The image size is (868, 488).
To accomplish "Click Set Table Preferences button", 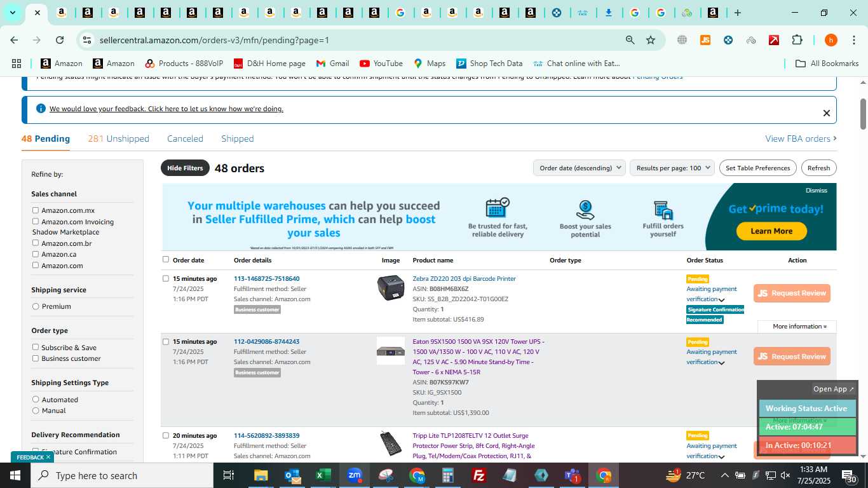I will point(757,168).
